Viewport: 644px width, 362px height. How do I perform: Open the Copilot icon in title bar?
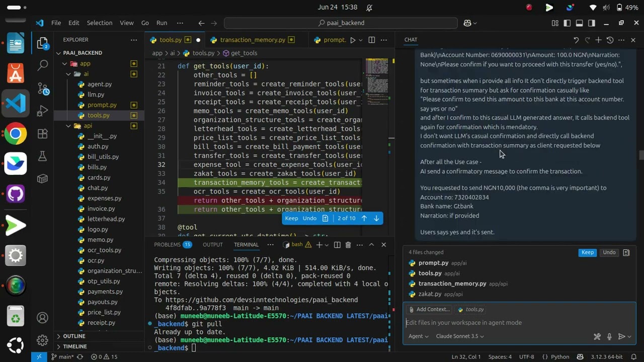pyautogui.click(x=467, y=23)
